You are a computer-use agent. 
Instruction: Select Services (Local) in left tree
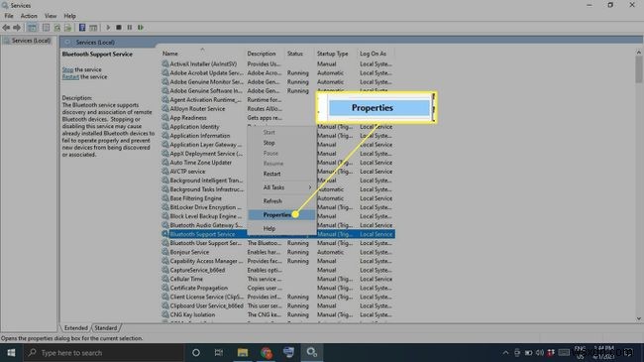(31, 41)
